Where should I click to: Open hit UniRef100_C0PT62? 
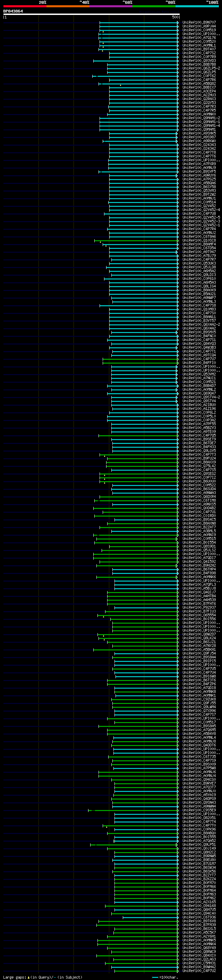199,76
